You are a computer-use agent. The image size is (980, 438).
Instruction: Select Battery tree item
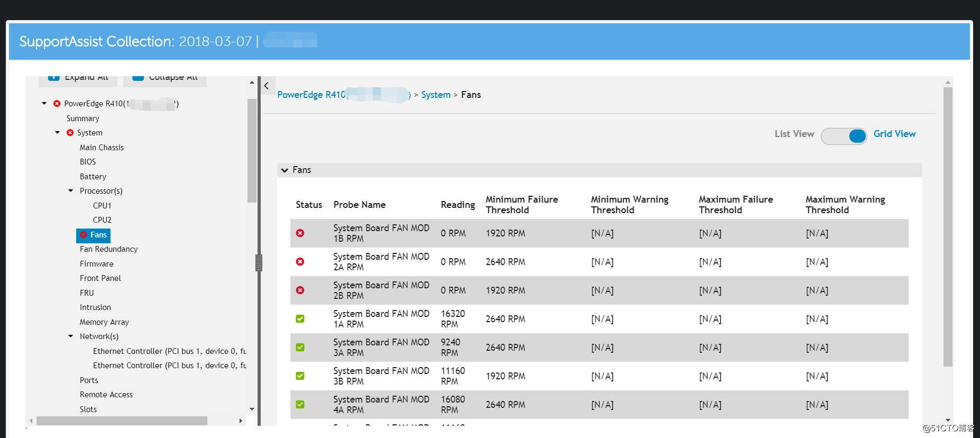(93, 177)
